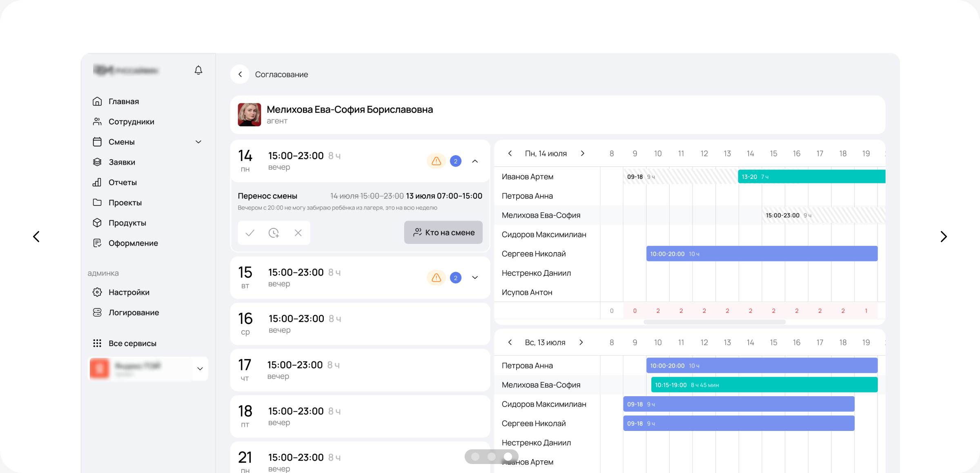Click the Логирование icon
This screenshot has height=473, width=980.
(x=97, y=312)
